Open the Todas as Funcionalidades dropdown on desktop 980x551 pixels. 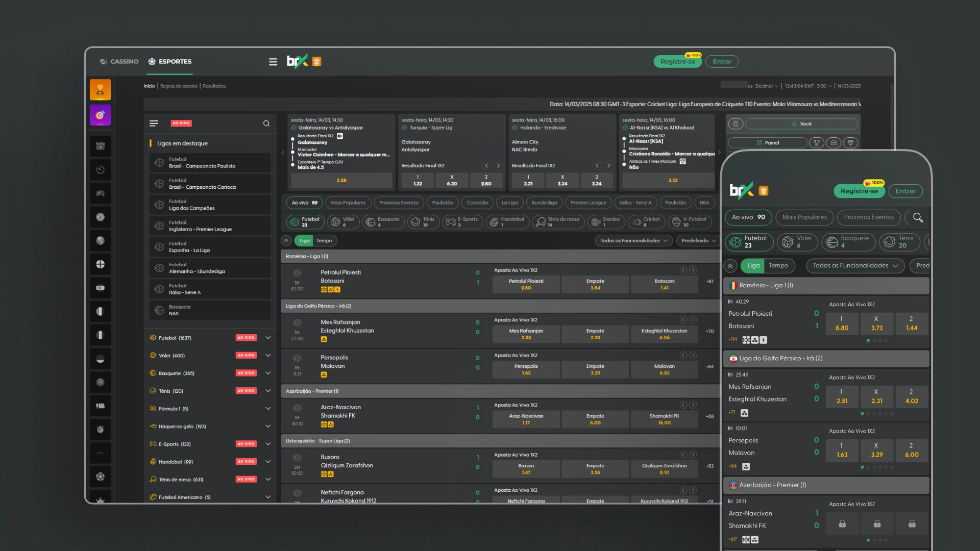[634, 241]
